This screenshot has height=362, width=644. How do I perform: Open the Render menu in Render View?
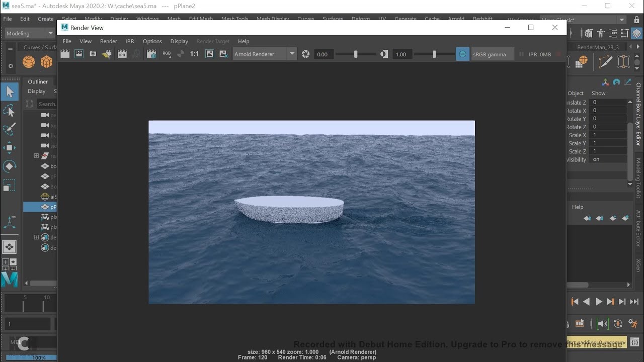tap(109, 41)
